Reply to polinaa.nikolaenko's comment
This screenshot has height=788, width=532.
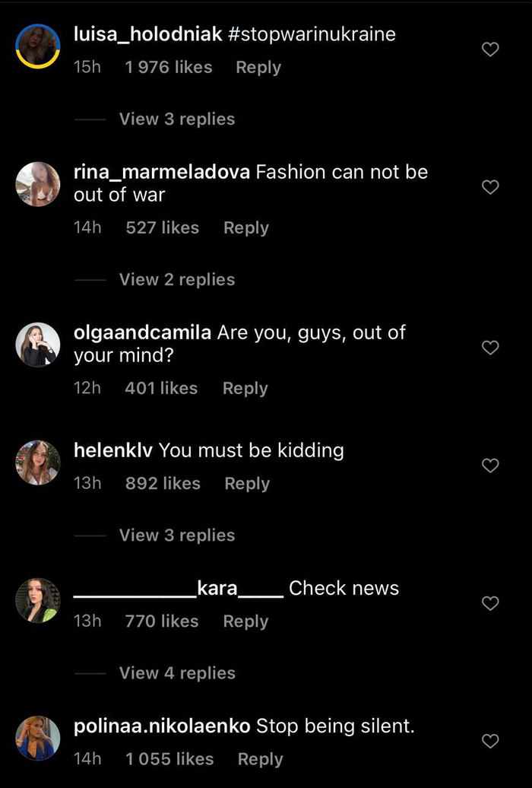pos(260,758)
